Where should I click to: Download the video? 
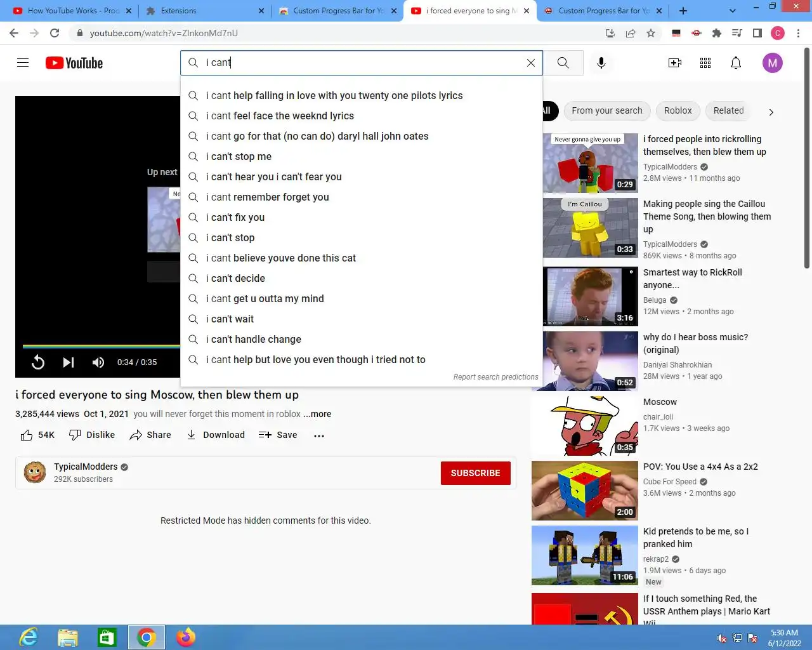(x=216, y=435)
